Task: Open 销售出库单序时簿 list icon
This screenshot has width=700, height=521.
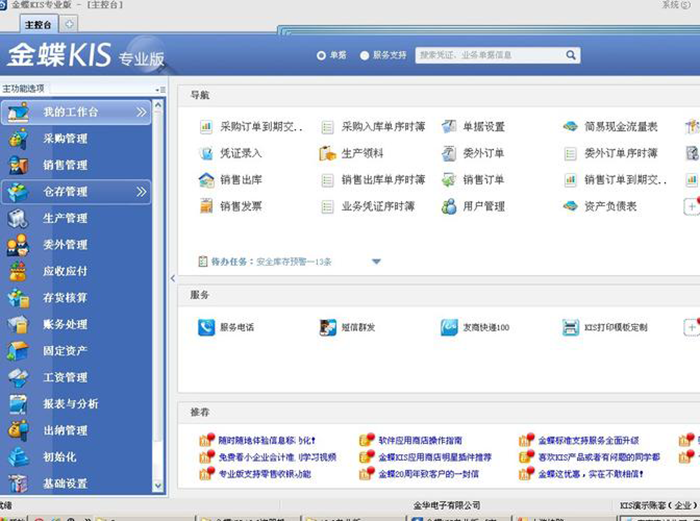Action: coord(327,180)
